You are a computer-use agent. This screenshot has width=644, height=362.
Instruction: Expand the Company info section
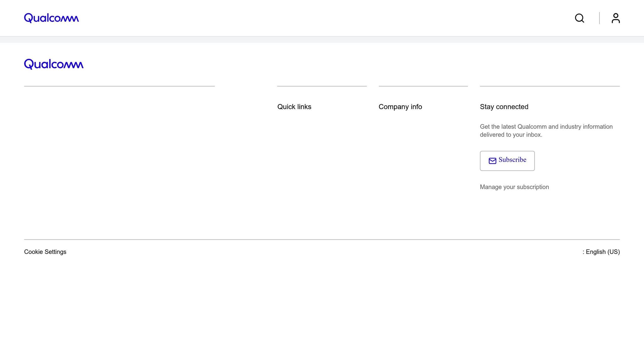pos(400,107)
